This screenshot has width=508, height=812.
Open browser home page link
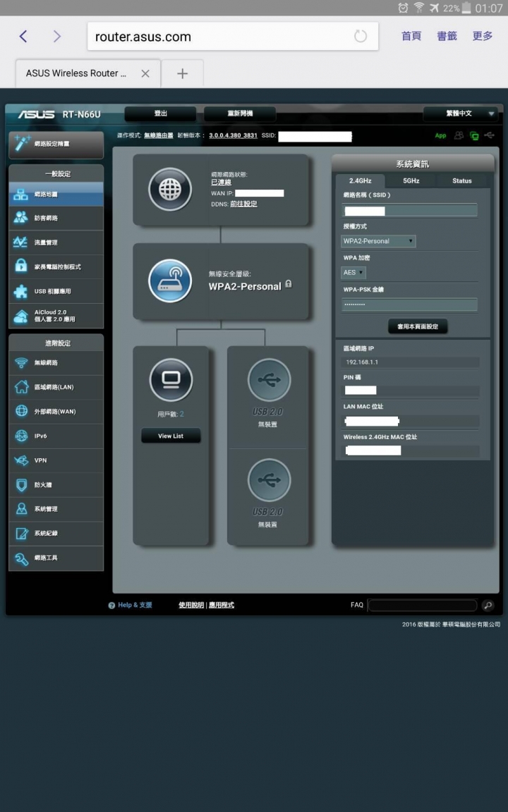pos(411,36)
